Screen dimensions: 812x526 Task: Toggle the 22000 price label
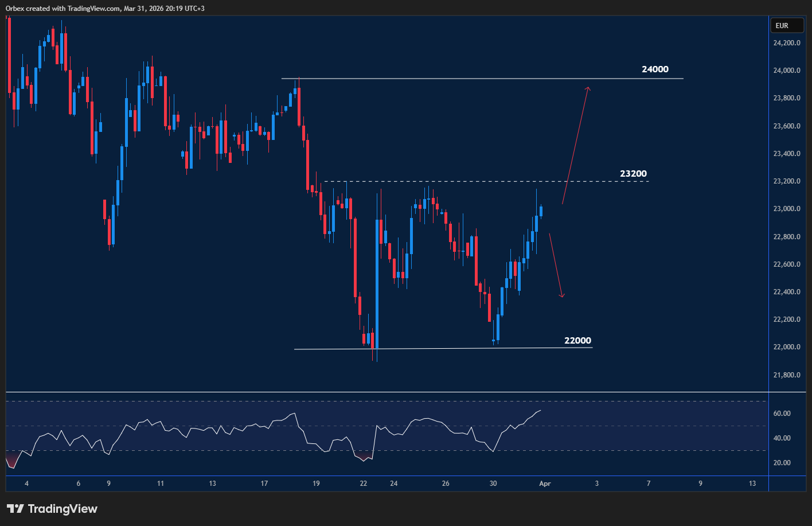click(x=577, y=340)
